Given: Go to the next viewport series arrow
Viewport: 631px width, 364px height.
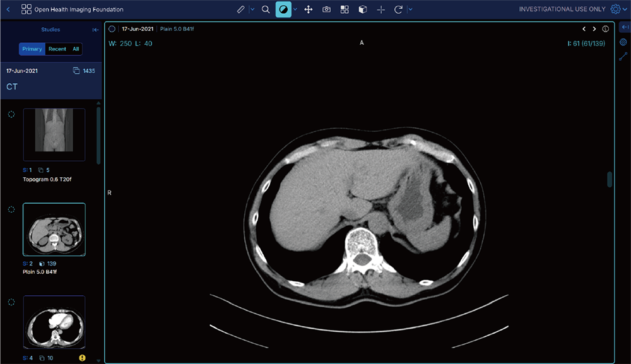Looking at the screenshot, I should 594,29.
